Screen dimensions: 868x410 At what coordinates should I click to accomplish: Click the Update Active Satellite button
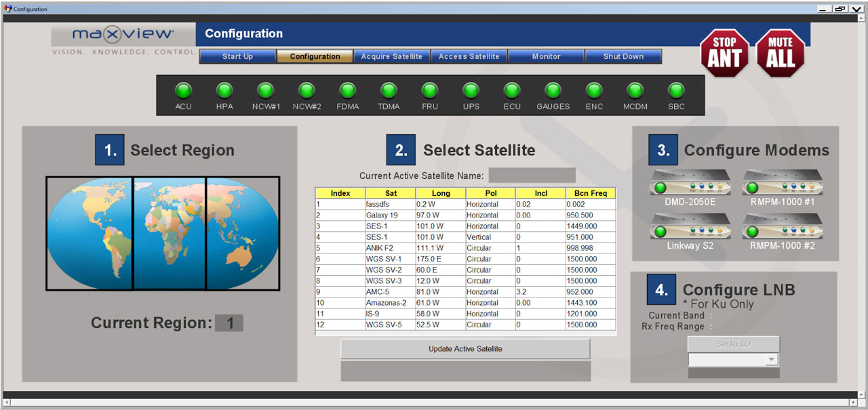pos(465,349)
